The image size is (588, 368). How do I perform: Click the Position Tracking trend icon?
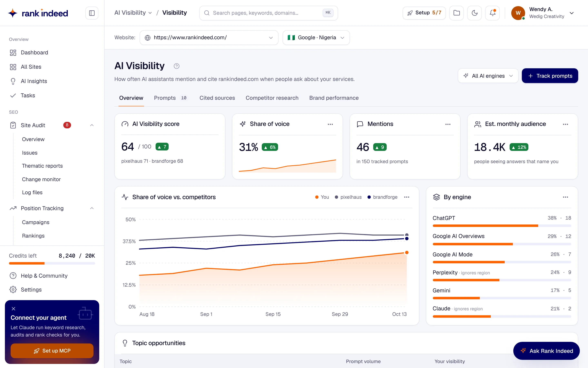(x=13, y=208)
